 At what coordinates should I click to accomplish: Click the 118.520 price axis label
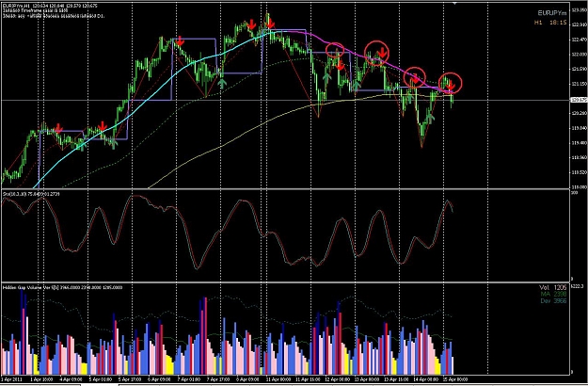[x=578, y=172]
